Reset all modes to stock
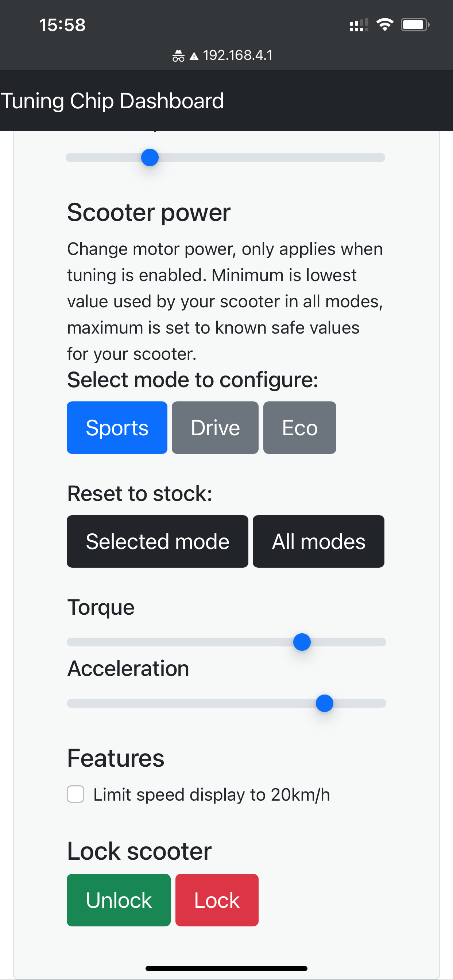The height and width of the screenshot is (980, 453). pos(318,541)
